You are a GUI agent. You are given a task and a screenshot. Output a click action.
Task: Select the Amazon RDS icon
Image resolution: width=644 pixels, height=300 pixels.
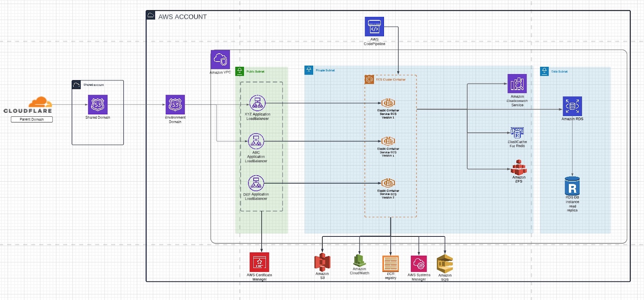click(572, 106)
